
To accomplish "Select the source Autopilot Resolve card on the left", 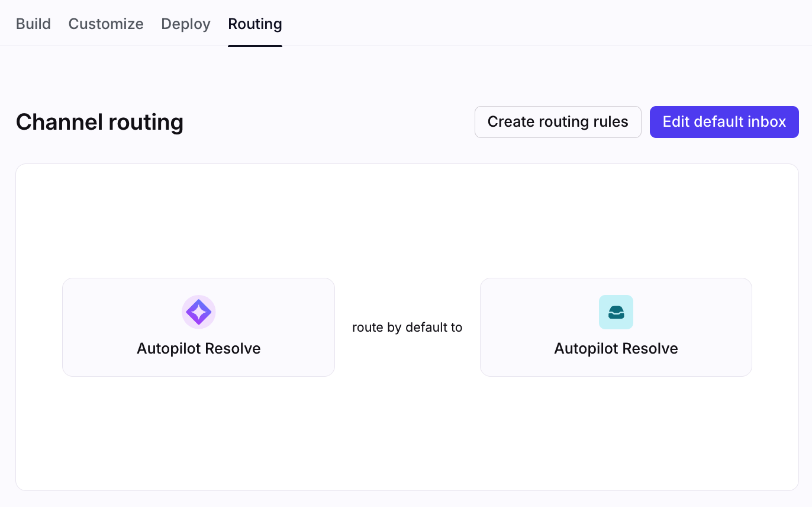I will pos(118,327).
